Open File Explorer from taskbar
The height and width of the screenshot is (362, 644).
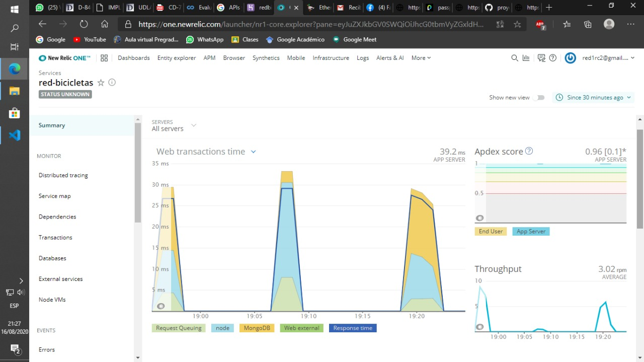(15, 91)
